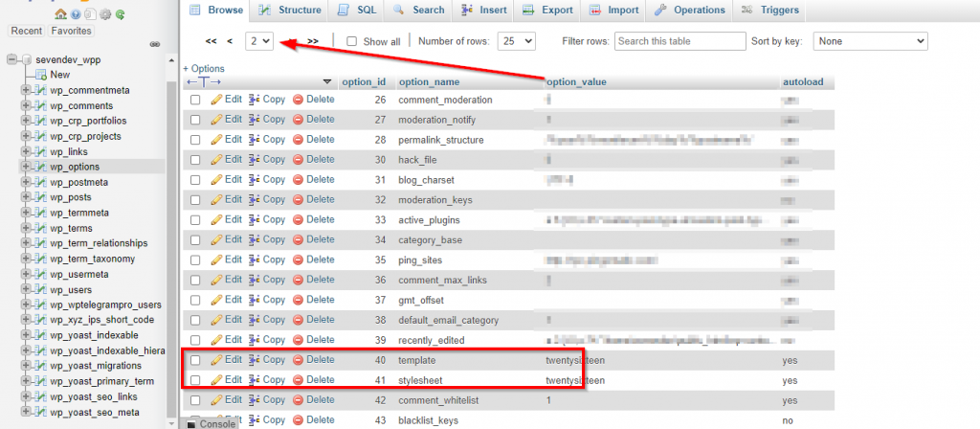This screenshot has height=429, width=980.
Task: Click Copy icon for blog_charset row
Action: 255,179
